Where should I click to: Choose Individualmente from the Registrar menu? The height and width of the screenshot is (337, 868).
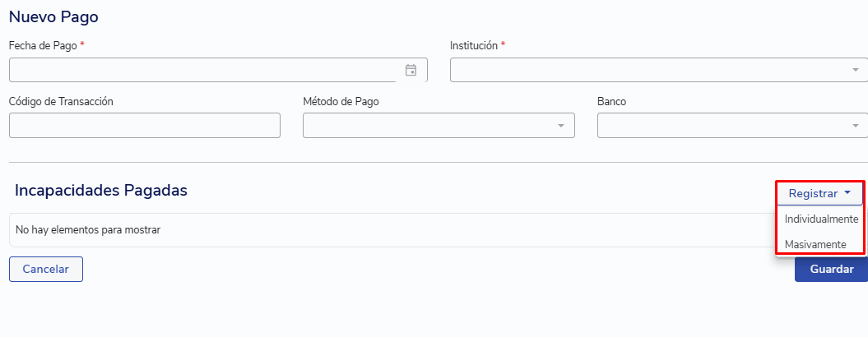pyautogui.click(x=821, y=219)
